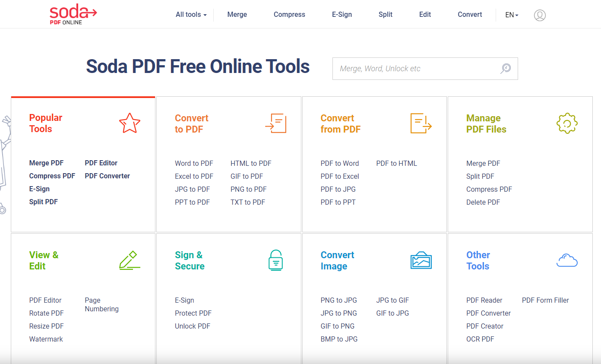This screenshot has height=364, width=601.
Task: Open the user account icon
Action: (539, 15)
